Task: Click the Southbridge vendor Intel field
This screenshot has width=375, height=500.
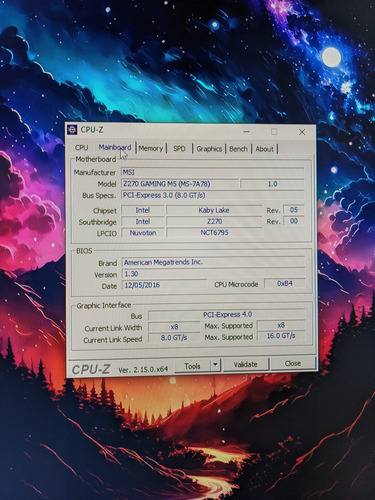Action: 143,221
